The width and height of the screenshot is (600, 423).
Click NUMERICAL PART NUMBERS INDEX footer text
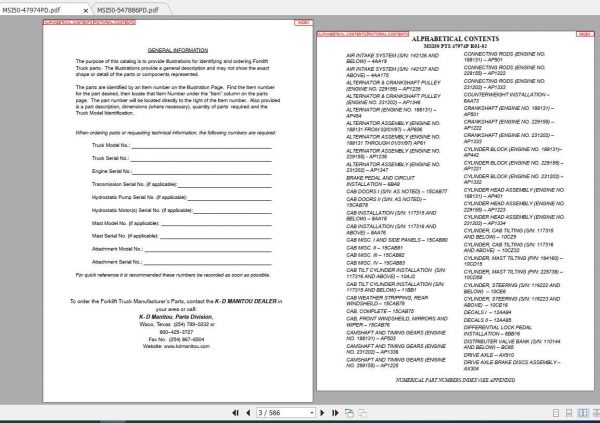pyautogui.click(x=455, y=380)
